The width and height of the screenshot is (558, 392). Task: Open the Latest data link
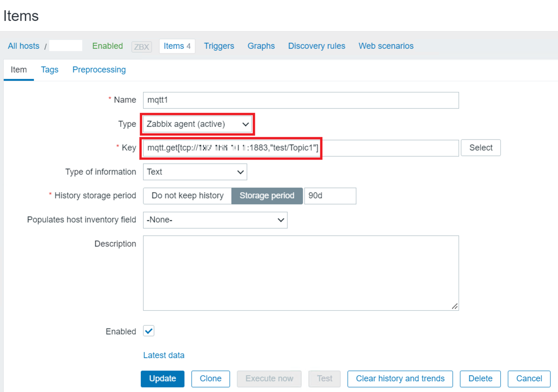point(164,355)
